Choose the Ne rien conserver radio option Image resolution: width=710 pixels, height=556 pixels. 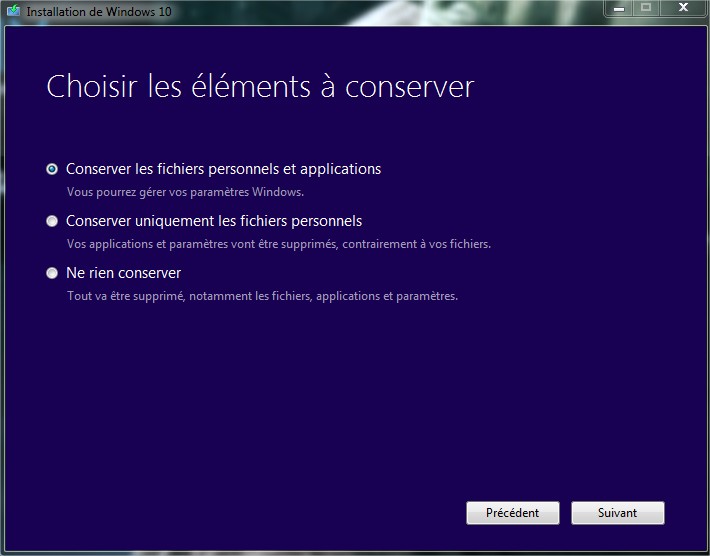[x=52, y=273]
